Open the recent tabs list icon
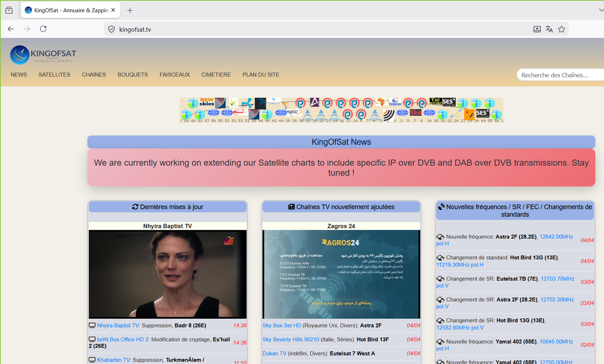 point(9,10)
